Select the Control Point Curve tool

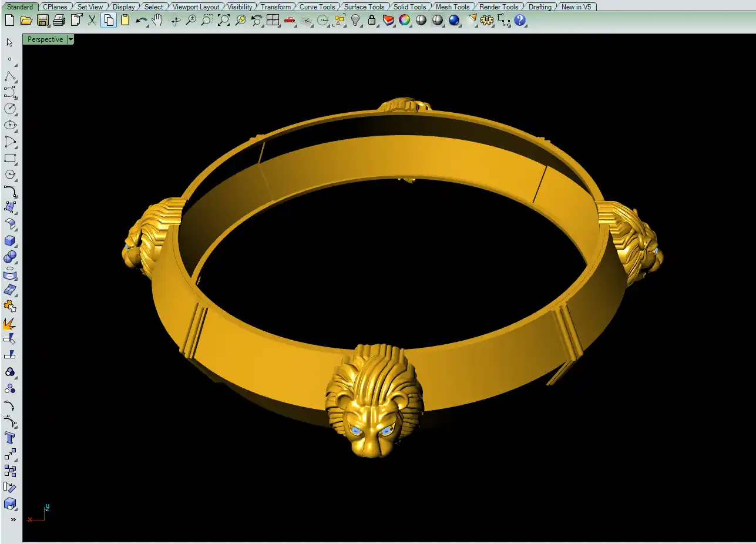pyautogui.click(x=10, y=92)
